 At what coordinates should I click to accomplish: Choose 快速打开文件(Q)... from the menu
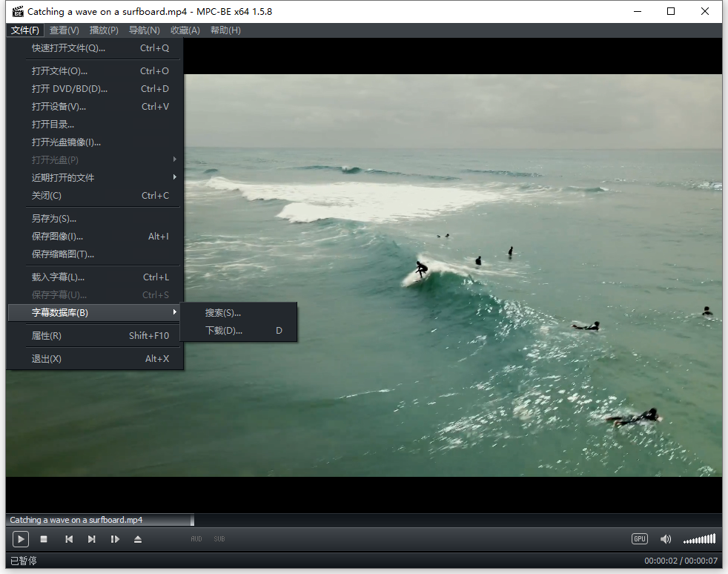95,47
